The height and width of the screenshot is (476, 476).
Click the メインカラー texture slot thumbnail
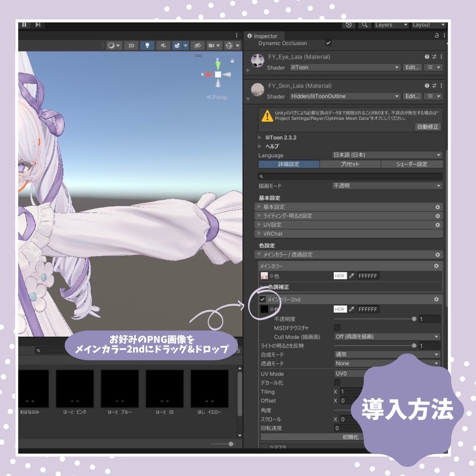click(x=264, y=276)
